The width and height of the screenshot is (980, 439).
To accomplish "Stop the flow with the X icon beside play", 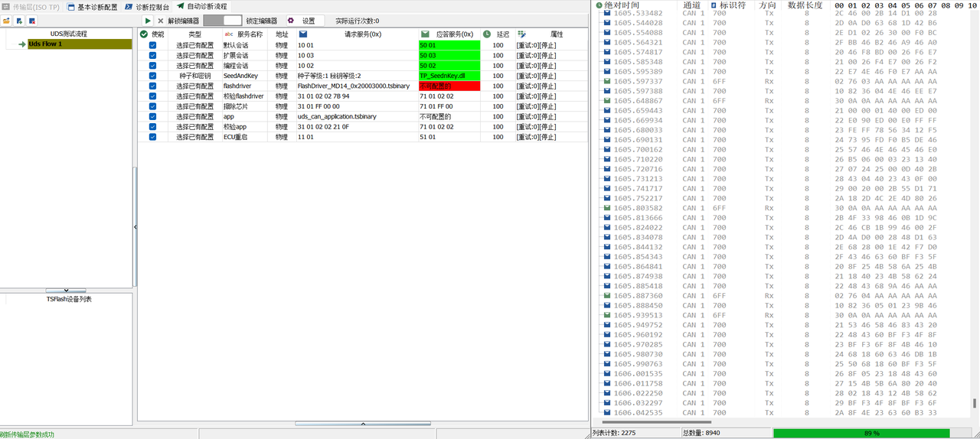I will tap(161, 21).
